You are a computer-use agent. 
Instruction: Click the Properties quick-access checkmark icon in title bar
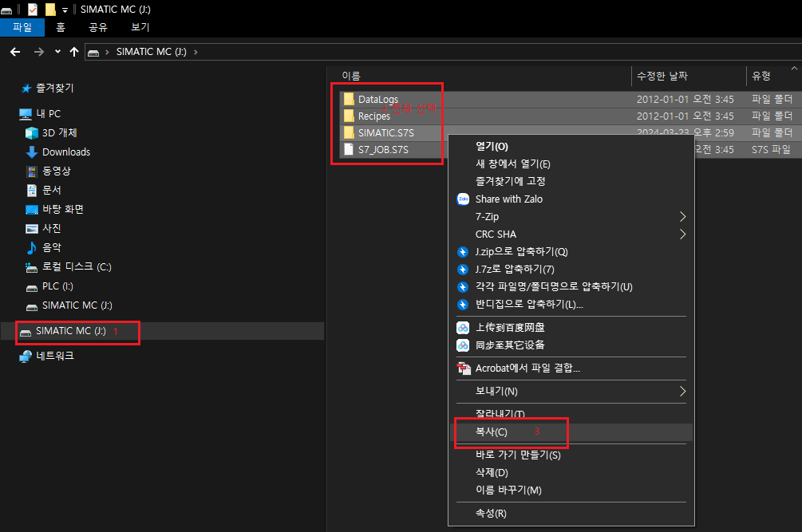click(x=32, y=10)
